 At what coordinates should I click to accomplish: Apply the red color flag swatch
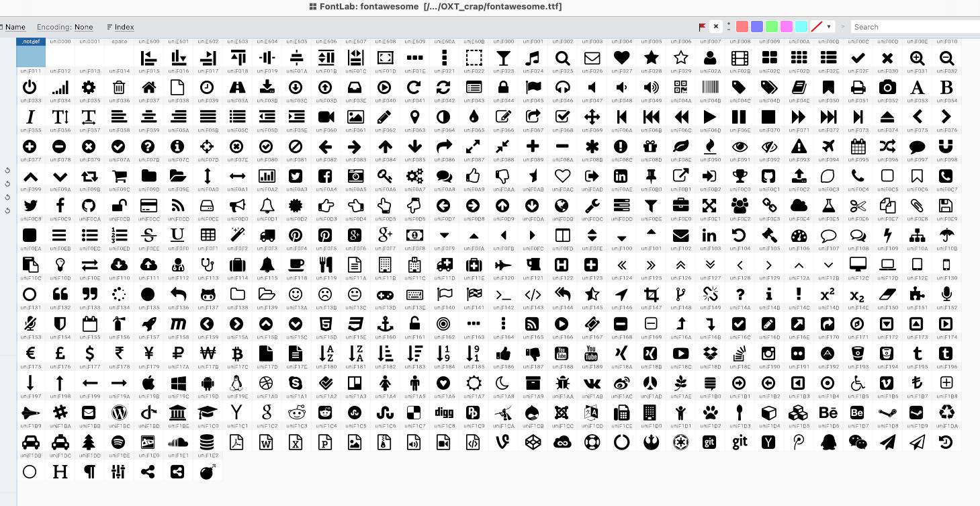tap(742, 27)
